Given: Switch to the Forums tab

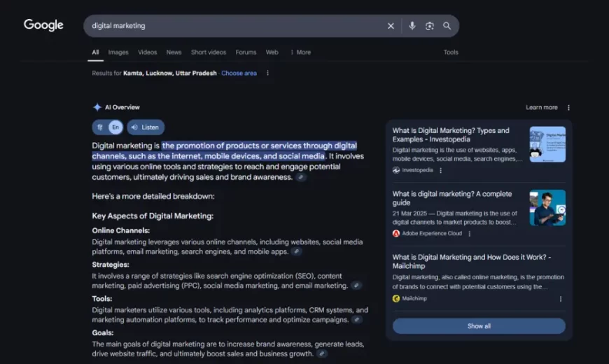Looking at the screenshot, I should (246, 52).
